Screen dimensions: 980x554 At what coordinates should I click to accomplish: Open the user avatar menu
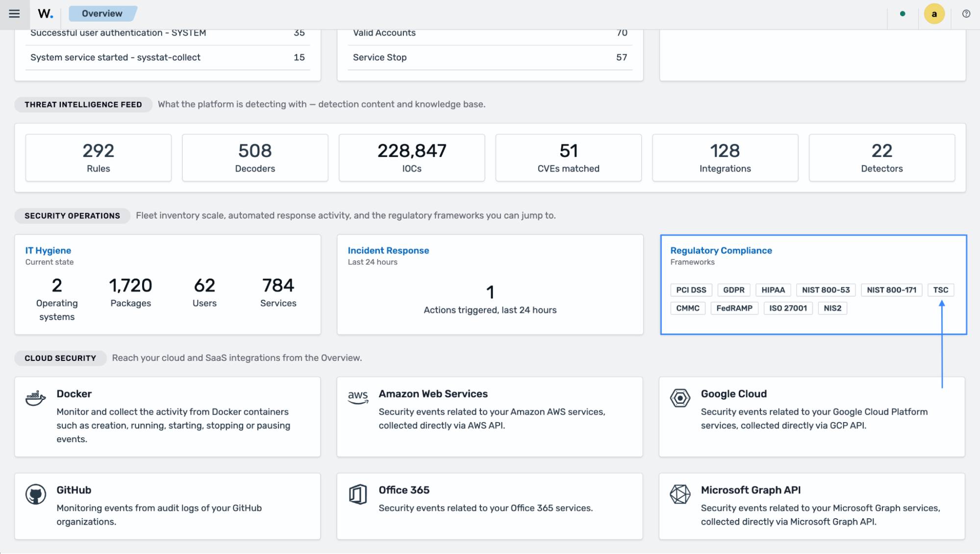pos(934,14)
